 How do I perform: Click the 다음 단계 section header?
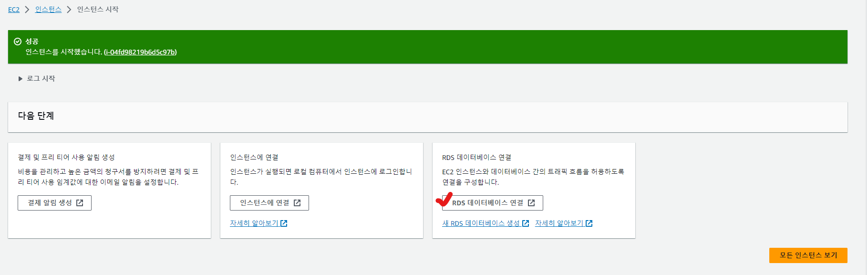click(x=36, y=116)
